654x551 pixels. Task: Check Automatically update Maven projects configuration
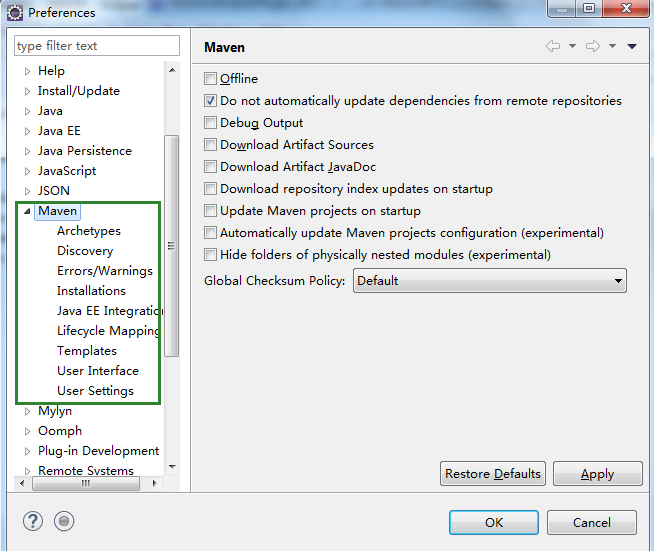click(210, 233)
